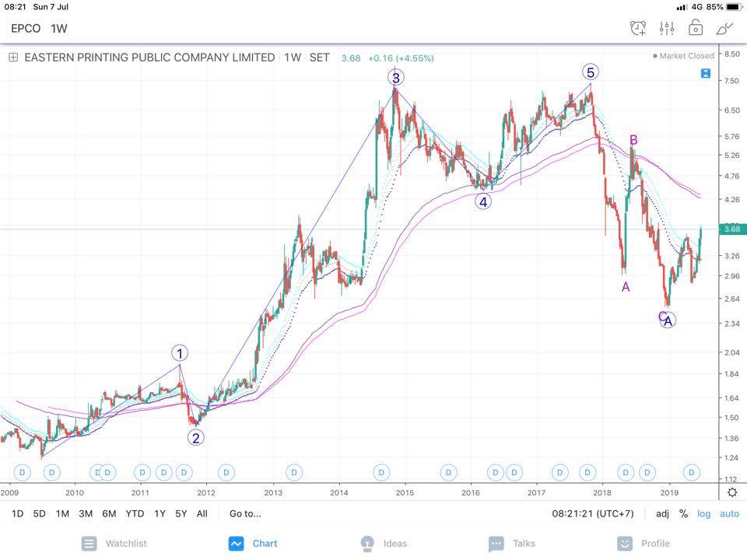
Task: Select the 5D time range
Action: (39, 513)
